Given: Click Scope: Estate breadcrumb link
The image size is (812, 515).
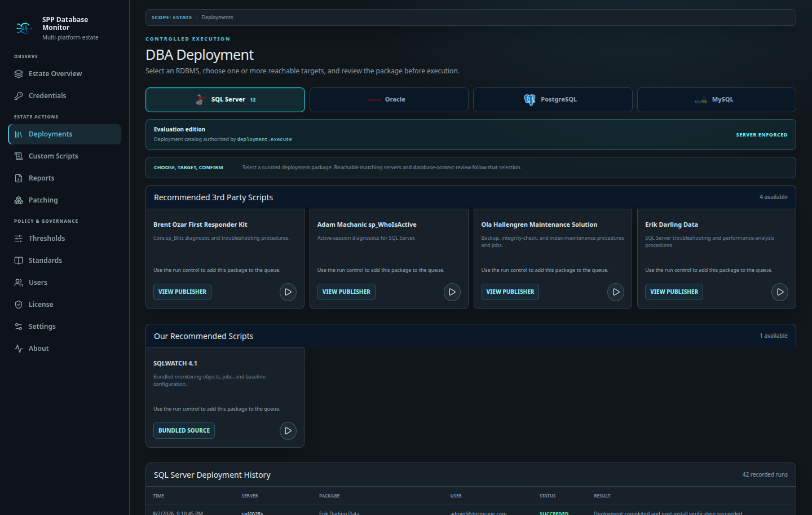Looking at the screenshot, I should [x=172, y=17].
